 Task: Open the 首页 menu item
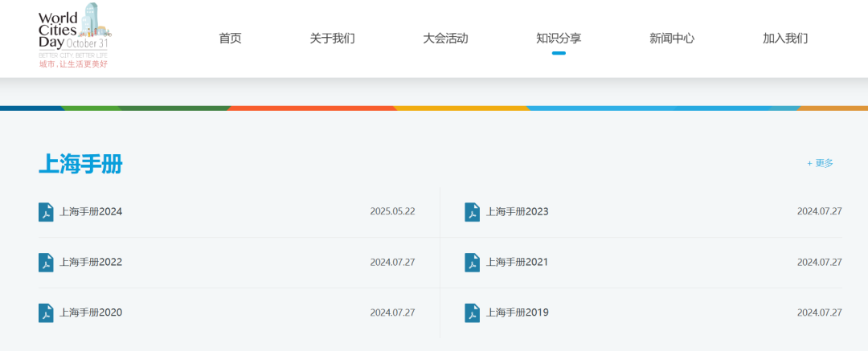pos(230,39)
